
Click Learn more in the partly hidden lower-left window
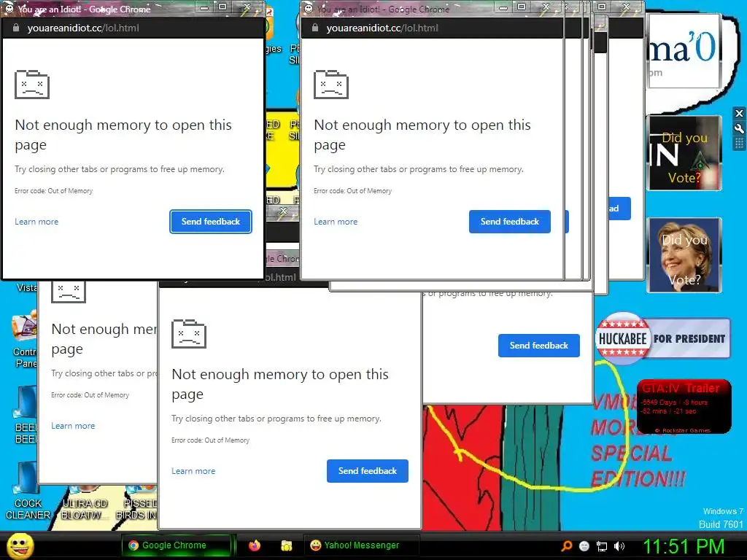pyautogui.click(x=73, y=426)
